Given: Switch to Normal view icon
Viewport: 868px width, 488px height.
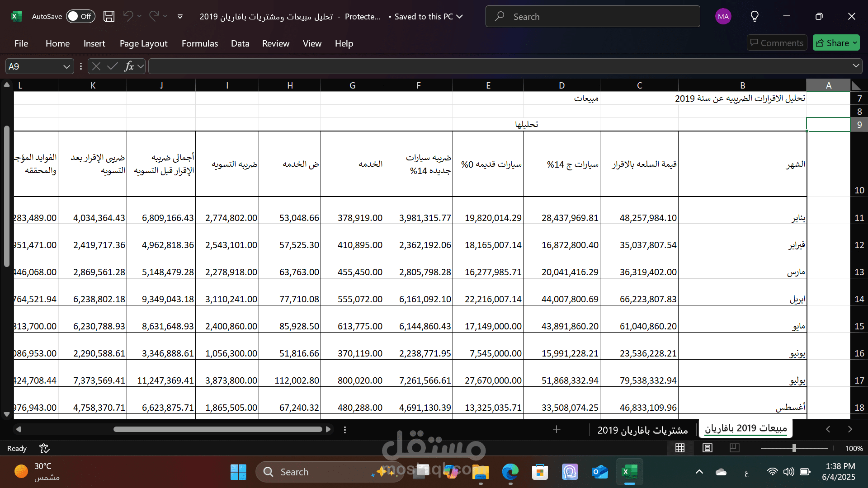Looking at the screenshot, I should (x=680, y=448).
